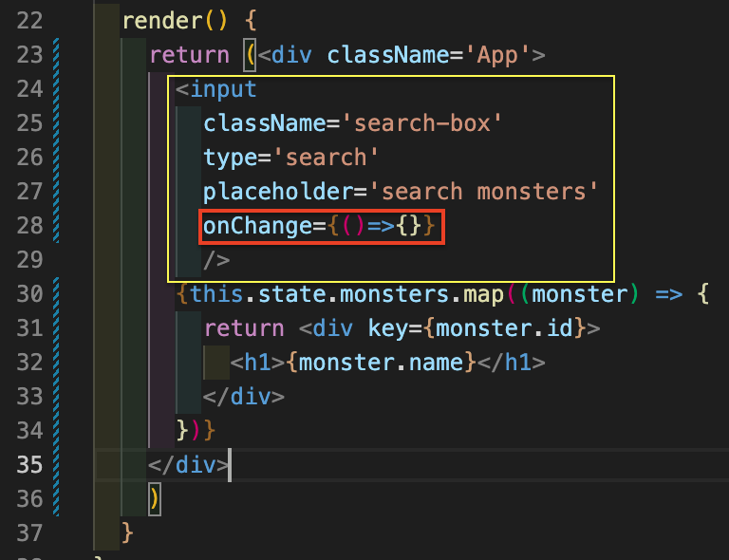Click the closing })} on line 34
The width and height of the screenshot is (729, 560).
(196, 431)
